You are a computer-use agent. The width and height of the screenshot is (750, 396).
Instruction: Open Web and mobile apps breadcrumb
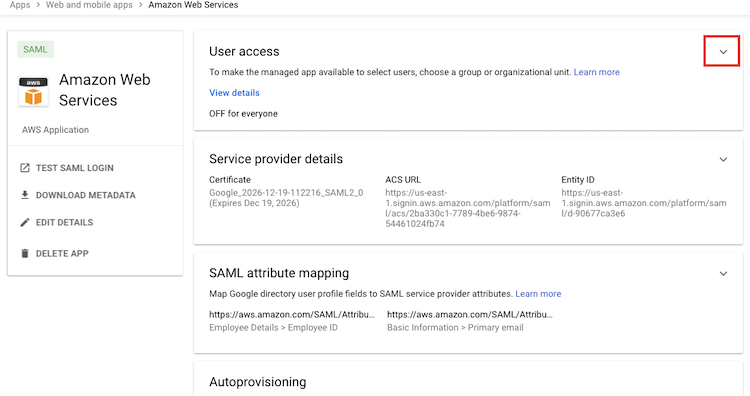89,5
